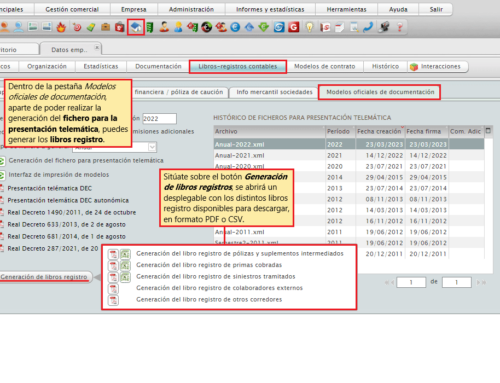Go to next page of file history

[x=479, y=282]
